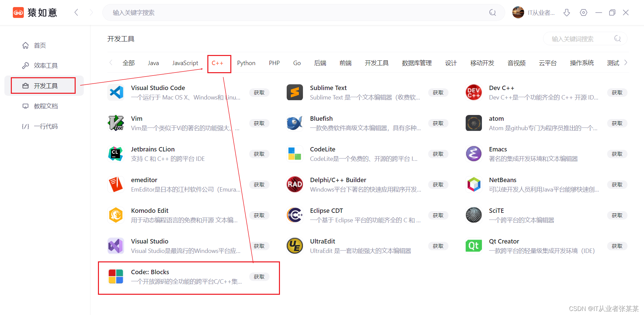
Task: Click 获取 for Vim
Action: (x=259, y=123)
